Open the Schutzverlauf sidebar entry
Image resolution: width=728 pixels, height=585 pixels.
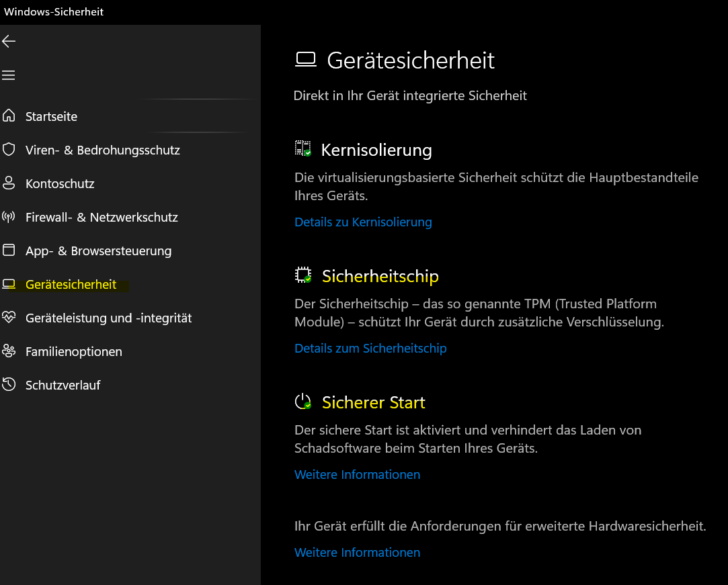point(63,386)
